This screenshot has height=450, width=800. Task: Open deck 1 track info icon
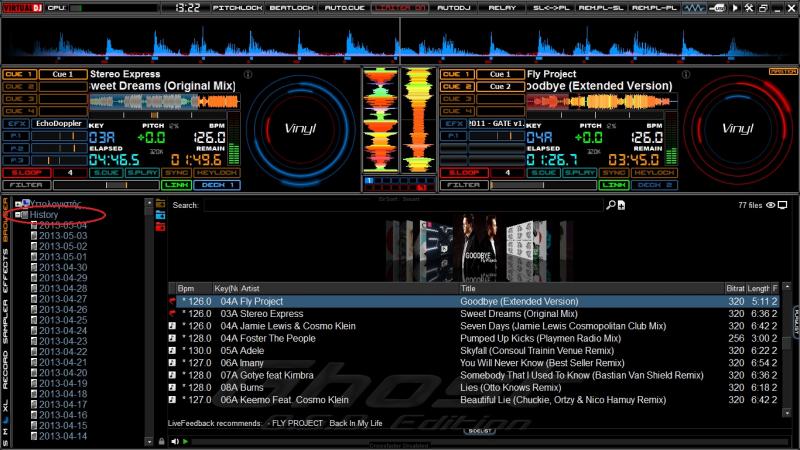coord(248,74)
